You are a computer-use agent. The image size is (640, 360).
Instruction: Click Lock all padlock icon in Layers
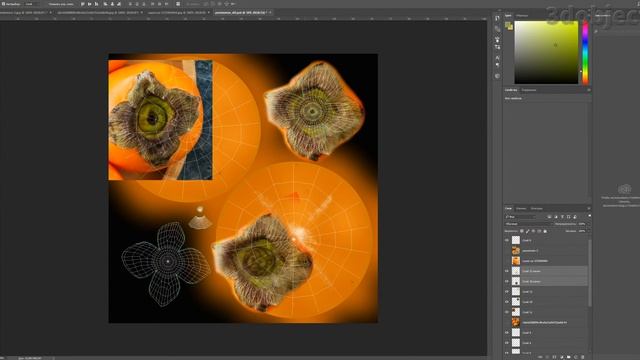(545, 231)
